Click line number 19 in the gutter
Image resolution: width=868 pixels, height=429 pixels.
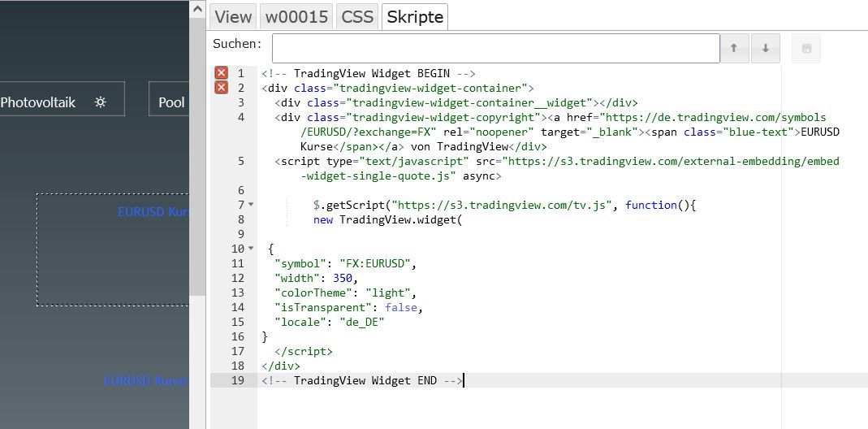click(x=237, y=380)
